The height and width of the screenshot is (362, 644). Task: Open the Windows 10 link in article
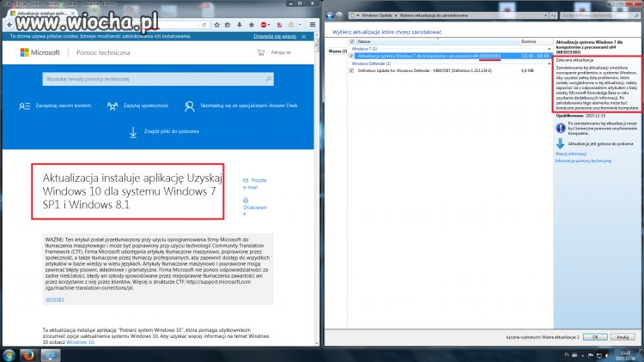(80, 342)
